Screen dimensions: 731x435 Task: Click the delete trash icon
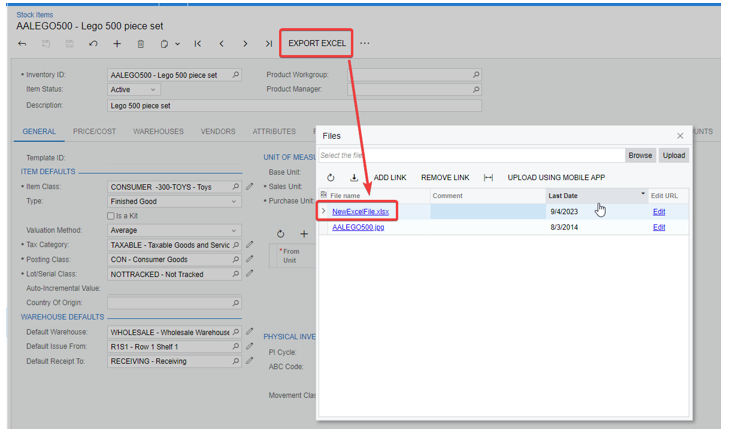click(141, 44)
